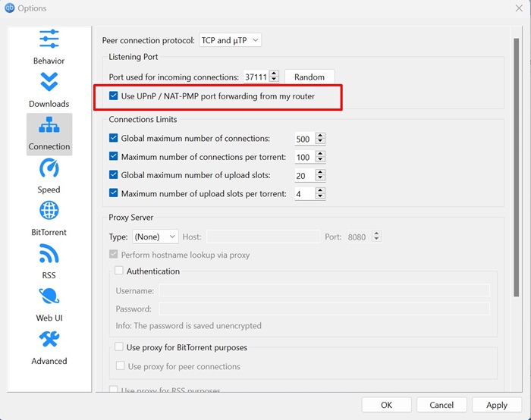Switch to the BitTorrent tab label

pos(49,232)
